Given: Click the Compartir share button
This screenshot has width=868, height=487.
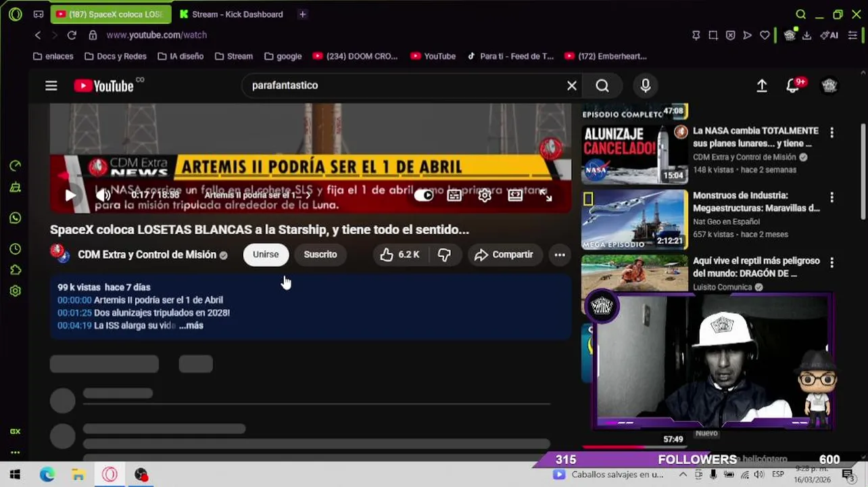Looking at the screenshot, I should (504, 254).
